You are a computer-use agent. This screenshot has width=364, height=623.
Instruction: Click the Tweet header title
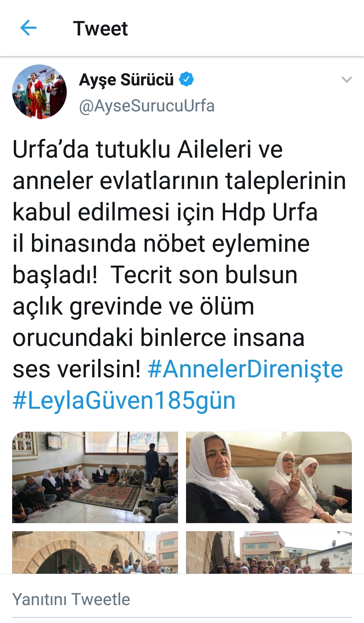pyautogui.click(x=100, y=28)
